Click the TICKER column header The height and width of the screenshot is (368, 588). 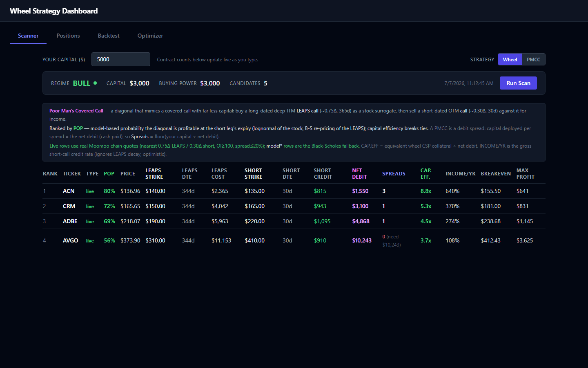point(71,173)
